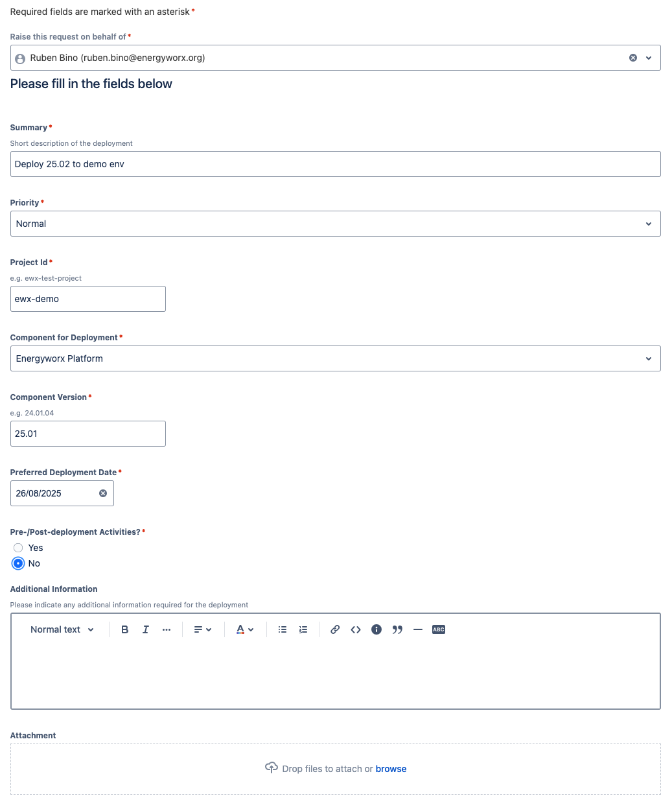
Task: Toggle italic formatting in editor toolbar
Action: click(146, 629)
